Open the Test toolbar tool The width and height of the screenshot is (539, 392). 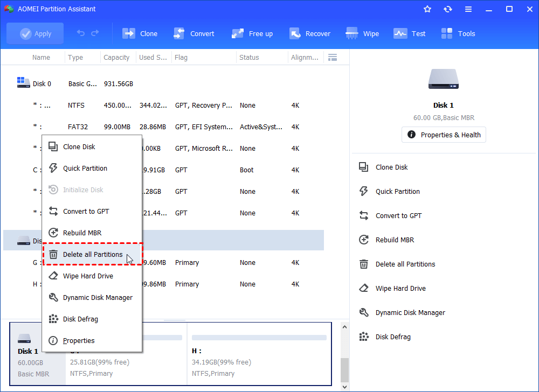[x=410, y=33]
